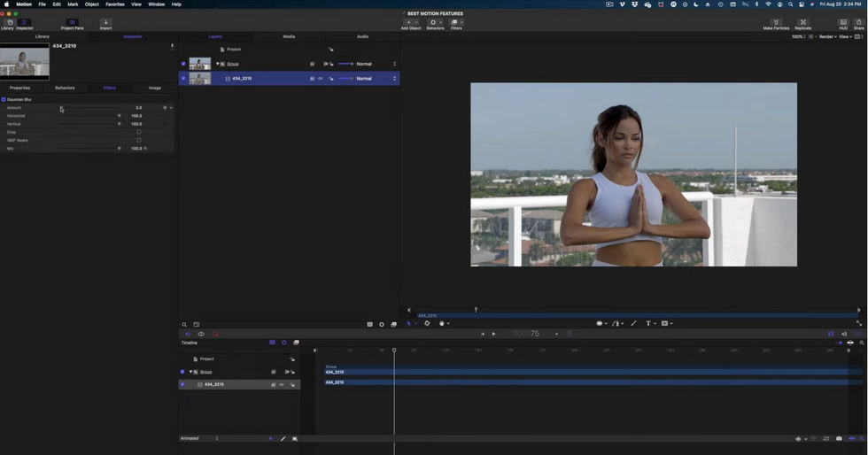
Task: Click the Share button in toolbar
Action: (x=858, y=25)
